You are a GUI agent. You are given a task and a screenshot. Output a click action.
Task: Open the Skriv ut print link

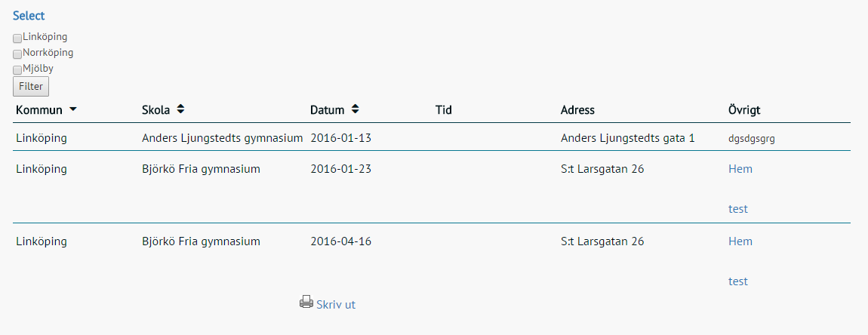[335, 304]
